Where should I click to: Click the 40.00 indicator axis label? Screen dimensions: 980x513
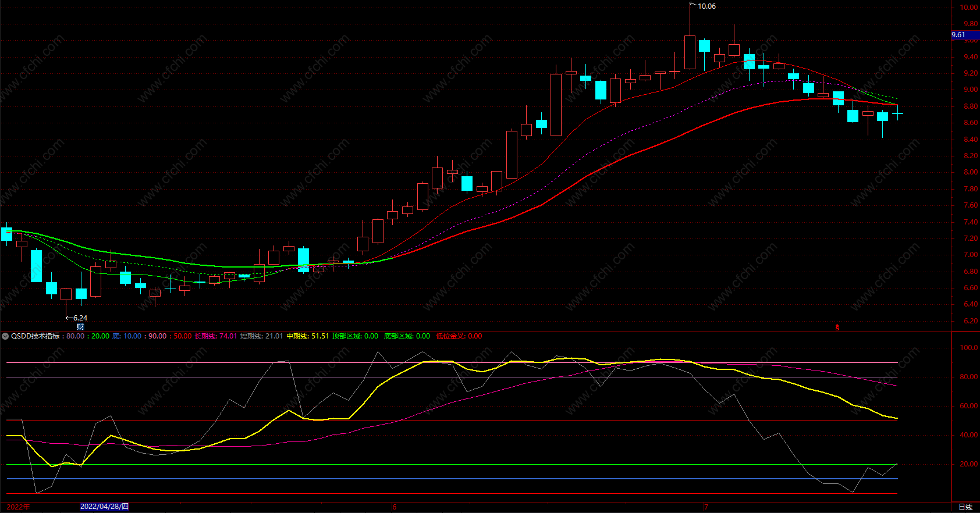[968, 435]
